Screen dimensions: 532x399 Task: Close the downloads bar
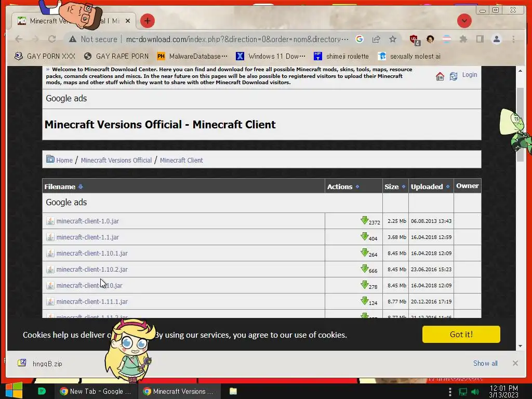[515, 363]
